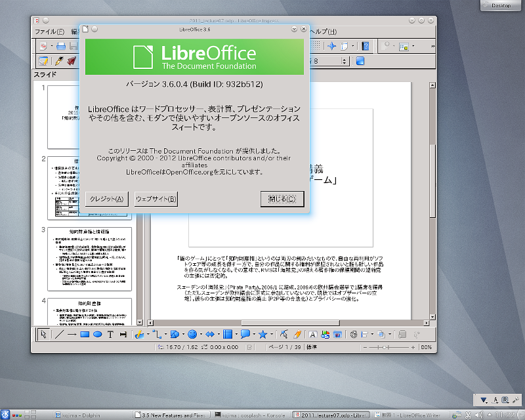This screenshot has height=420, width=525.
Task: Expand Stars dropdown arrow
Action: pos(272,334)
